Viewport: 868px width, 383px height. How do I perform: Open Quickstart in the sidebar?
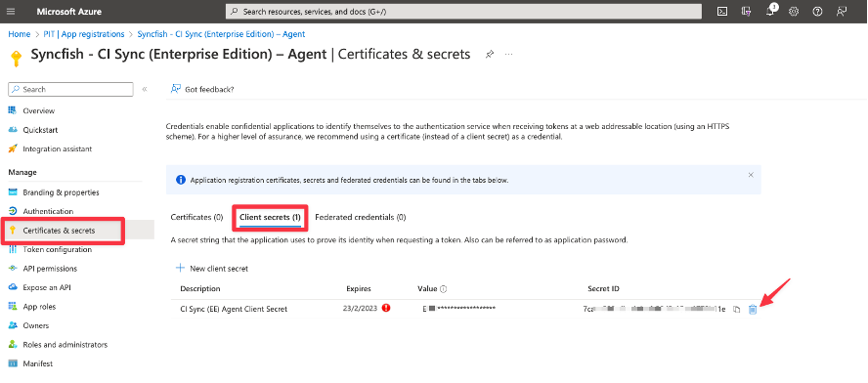click(x=40, y=130)
